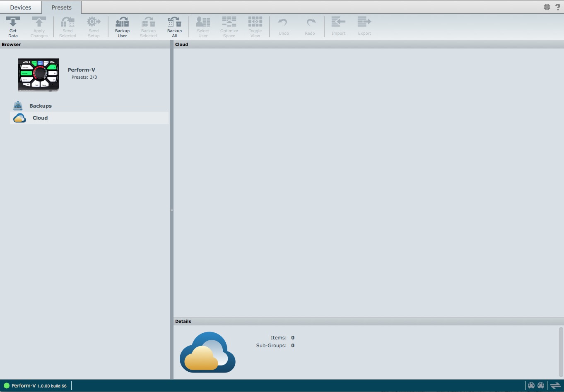
Task: Click the first MIDI port icon in status bar
Action: pos(531,385)
